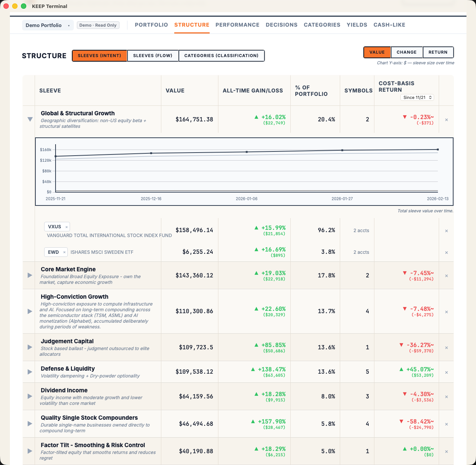Expand the Dividend Income sleeve
The height and width of the screenshot is (465, 476).
30,396
